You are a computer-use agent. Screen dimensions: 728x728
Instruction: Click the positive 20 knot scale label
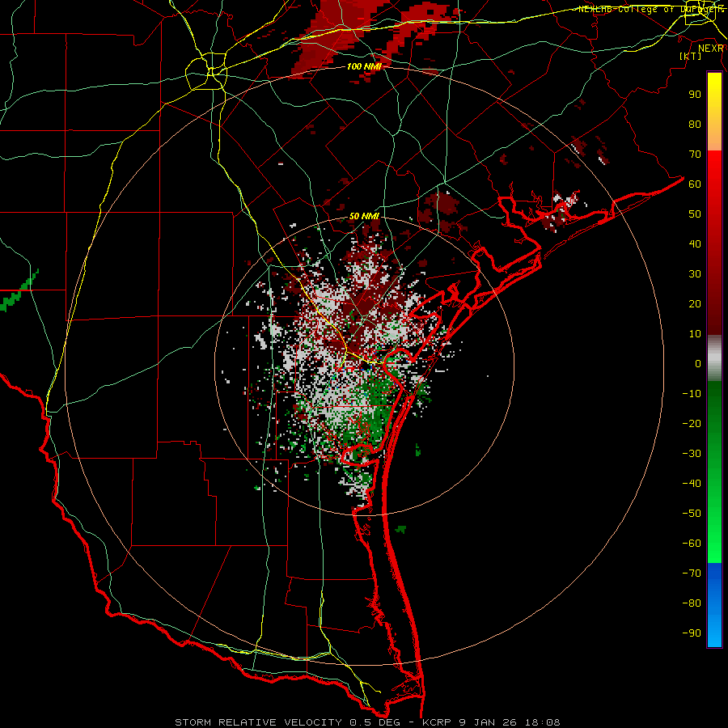[695, 303]
